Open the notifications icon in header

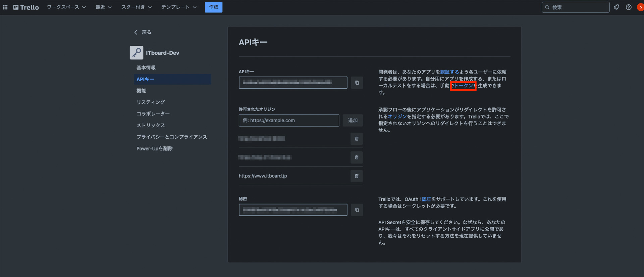coord(616,7)
